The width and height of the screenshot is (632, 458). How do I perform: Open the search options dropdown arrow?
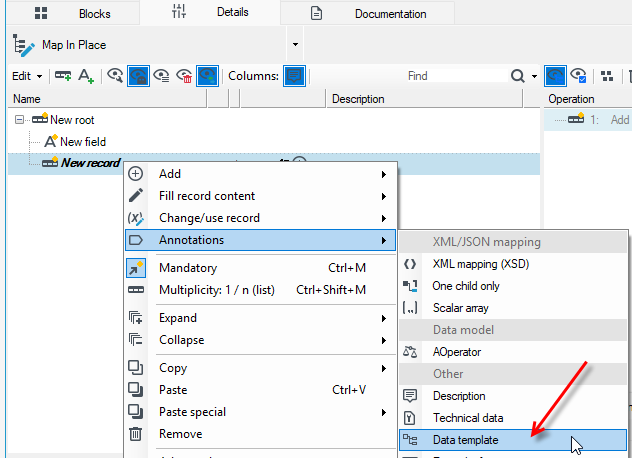[x=534, y=76]
